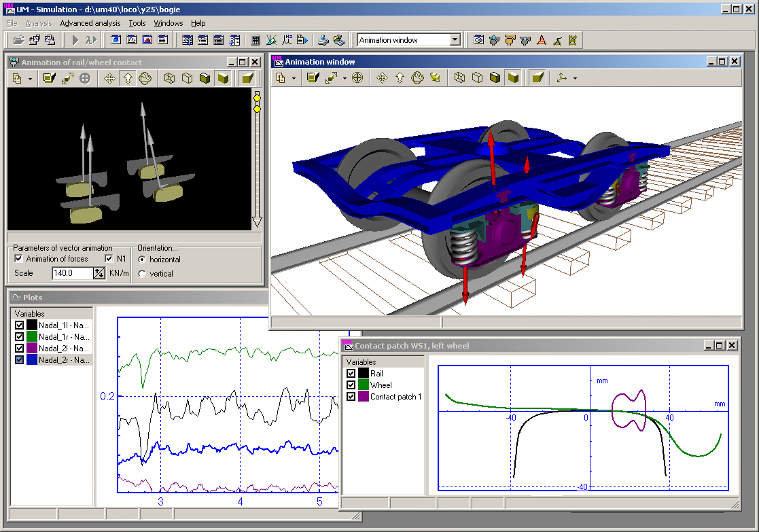Open the Animation window combo box dropdown
The image size is (759, 532).
[x=455, y=40]
